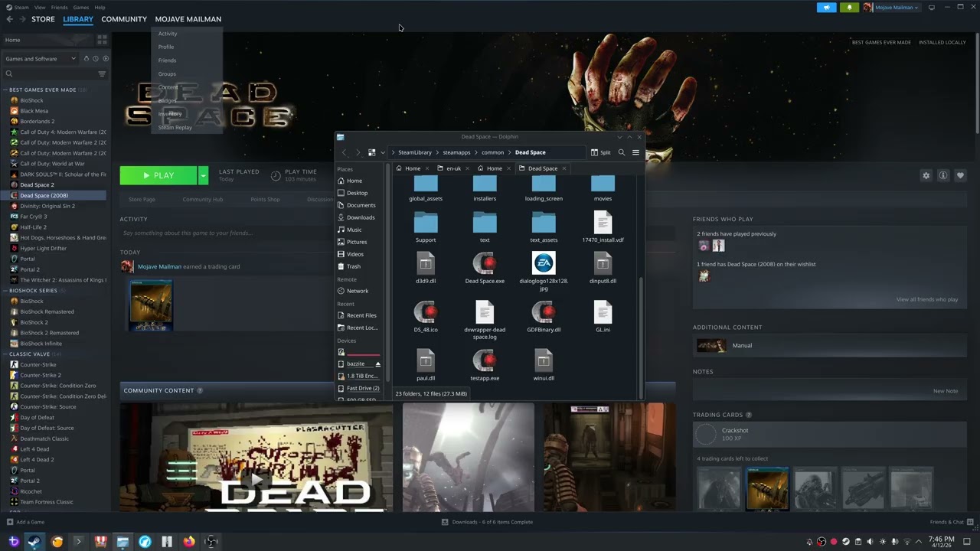Screen dimensions: 980x551
Task: Open the Store tab in Steam
Action: pyautogui.click(x=43, y=19)
